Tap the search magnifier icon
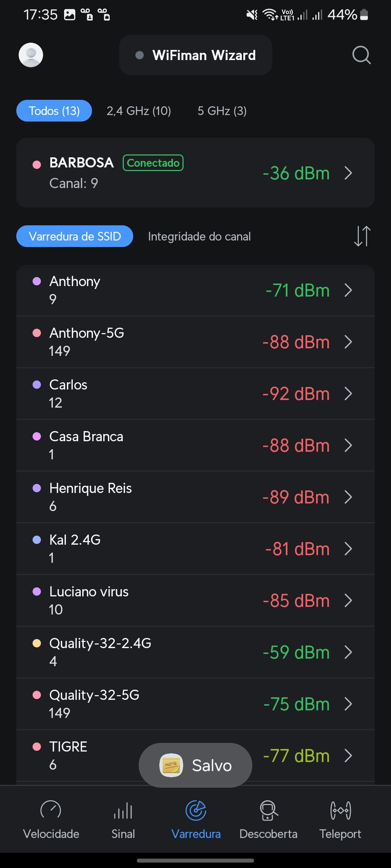Viewport: 391px width, 868px height. click(361, 55)
